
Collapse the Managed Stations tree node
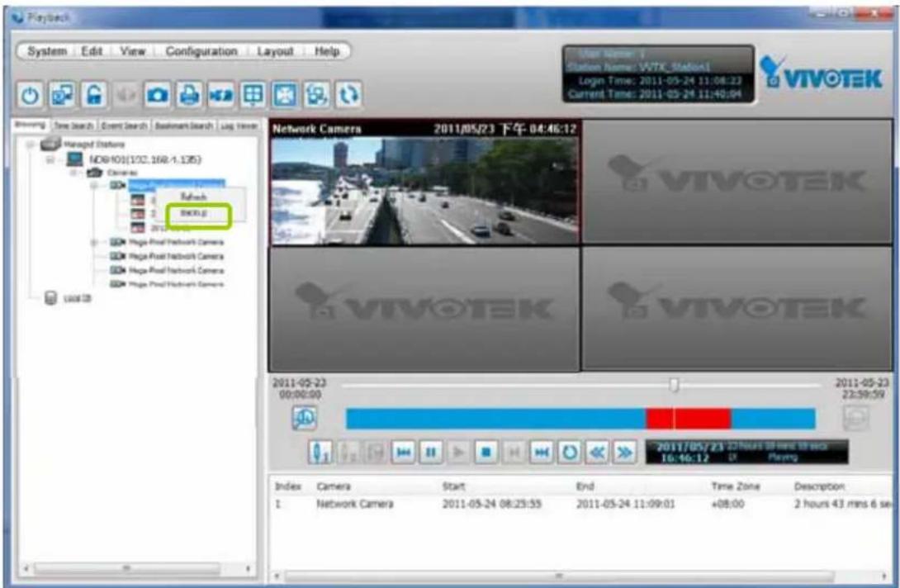tap(31, 145)
